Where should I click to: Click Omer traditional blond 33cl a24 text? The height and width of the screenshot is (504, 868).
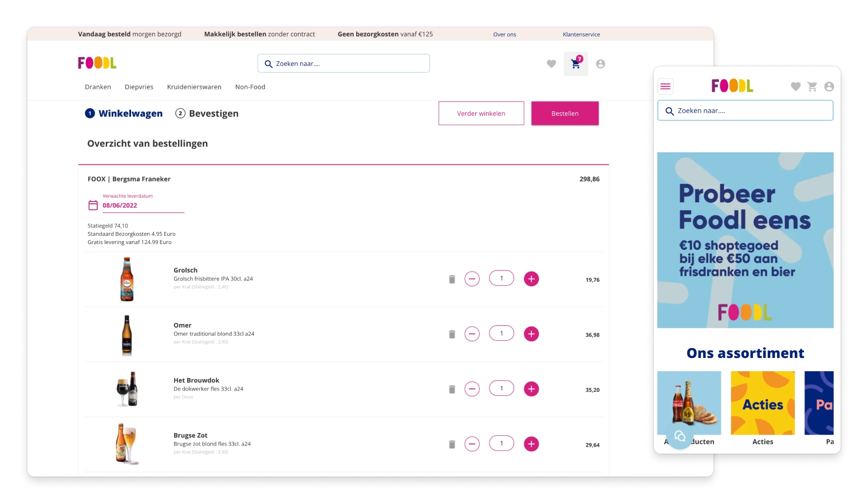tap(214, 334)
